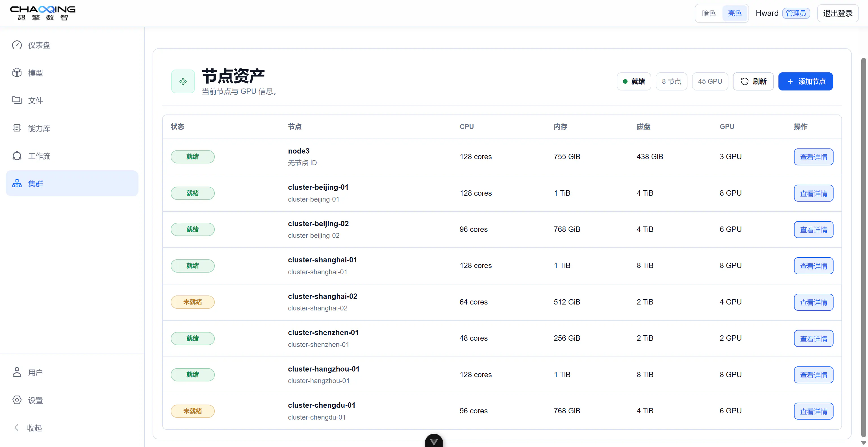View details for cluster-shanghai-02

coord(813,302)
